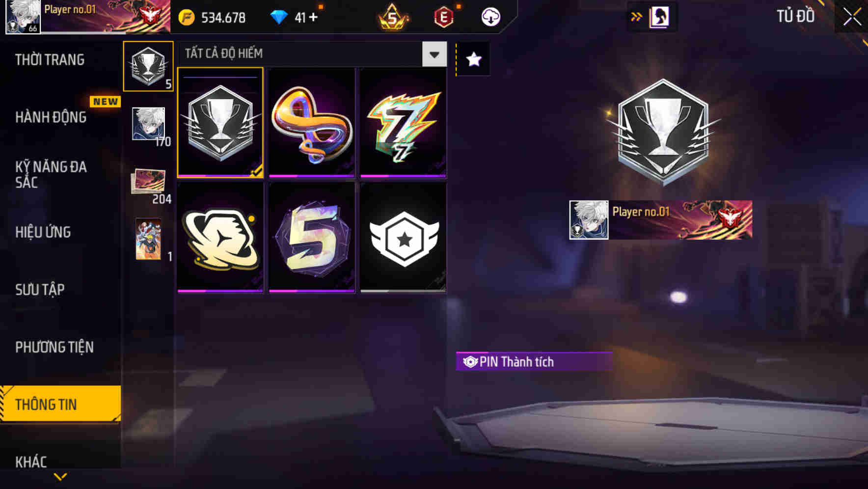Select the white star wings pin
Image resolution: width=868 pixels, height=489 pixels.
403,238
